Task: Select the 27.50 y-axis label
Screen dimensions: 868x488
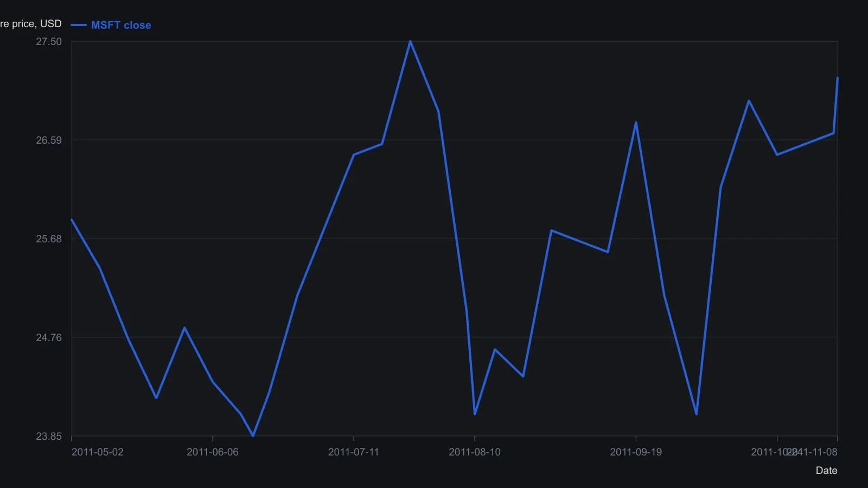Action: (x=49, y=42)
